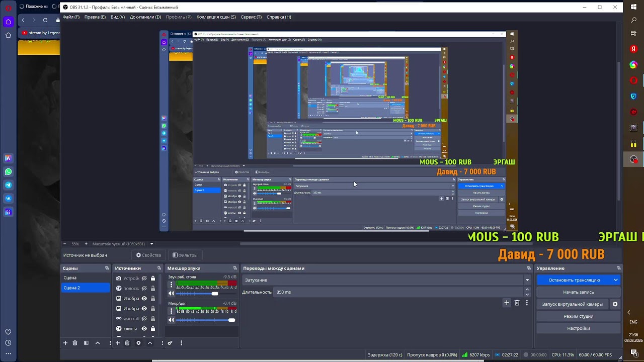The image size is (644, 362).
Task: Undock the Управление panel with its float icon
Action: (x=619, y=268)
